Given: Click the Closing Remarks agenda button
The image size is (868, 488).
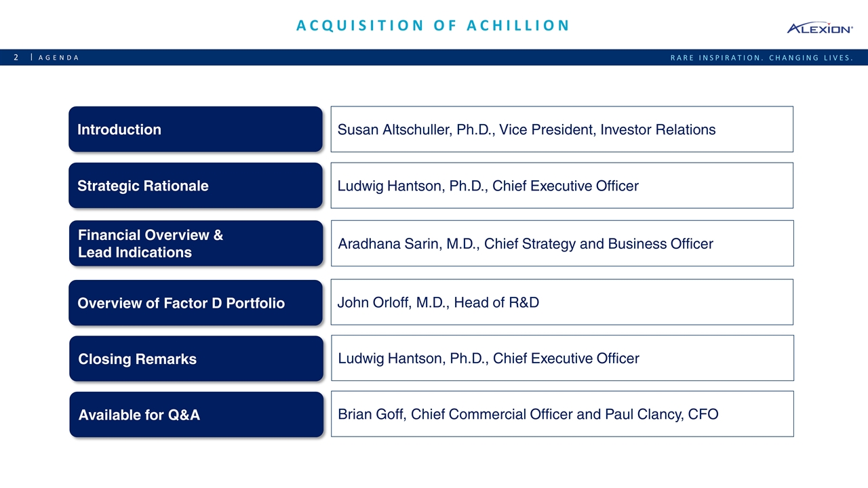Looking at the screenshot, I should point(196,359).
